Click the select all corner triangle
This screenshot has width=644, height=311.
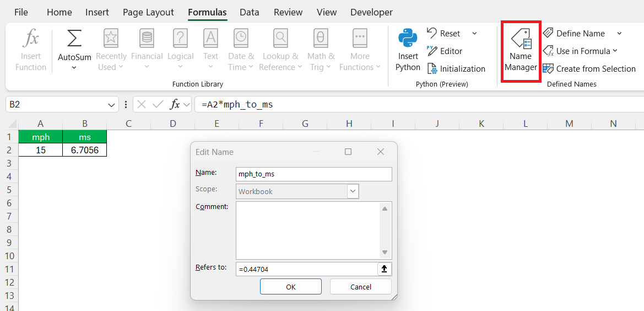pyautogui.click(x=13, y=124)
